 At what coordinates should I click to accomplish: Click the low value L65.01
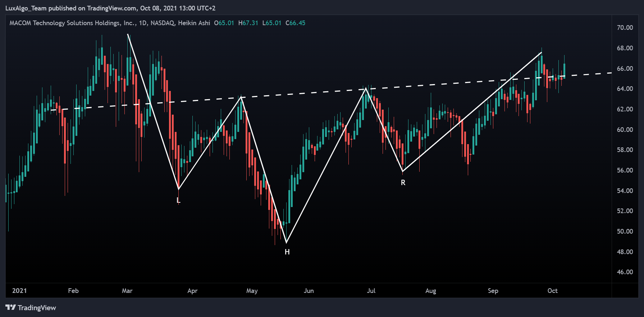tap(271, 23)
